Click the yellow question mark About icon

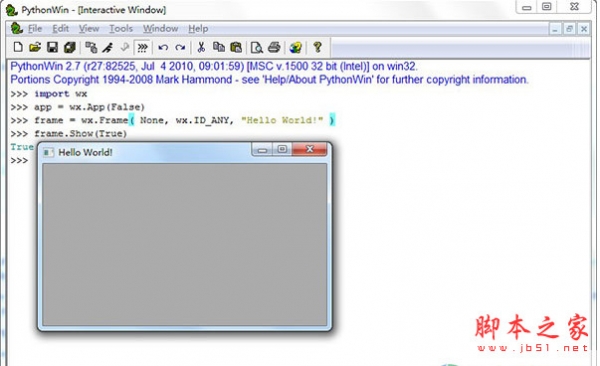click(x=317, y=47)
